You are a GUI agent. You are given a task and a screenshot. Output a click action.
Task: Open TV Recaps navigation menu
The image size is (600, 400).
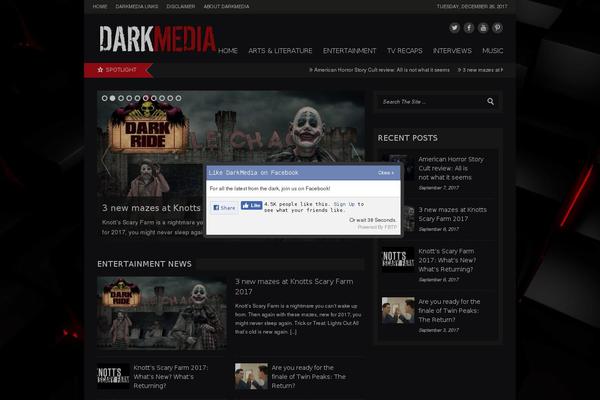click(x=404, y=51)
